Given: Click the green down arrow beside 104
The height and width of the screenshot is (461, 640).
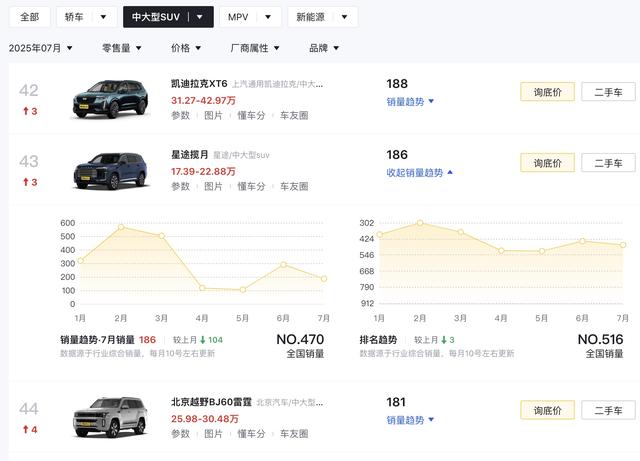Looking at the screenshot, I should coord(202,340).
